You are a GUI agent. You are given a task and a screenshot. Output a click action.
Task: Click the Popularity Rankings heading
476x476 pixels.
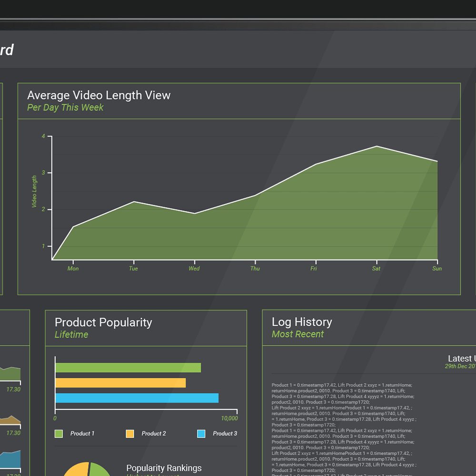pos(164,468)
